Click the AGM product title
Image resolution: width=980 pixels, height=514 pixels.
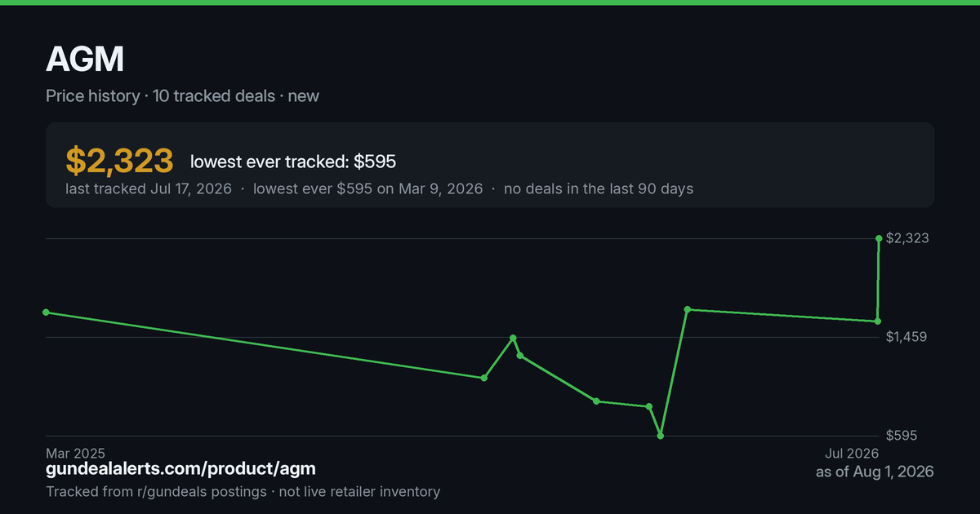point(85,60)
